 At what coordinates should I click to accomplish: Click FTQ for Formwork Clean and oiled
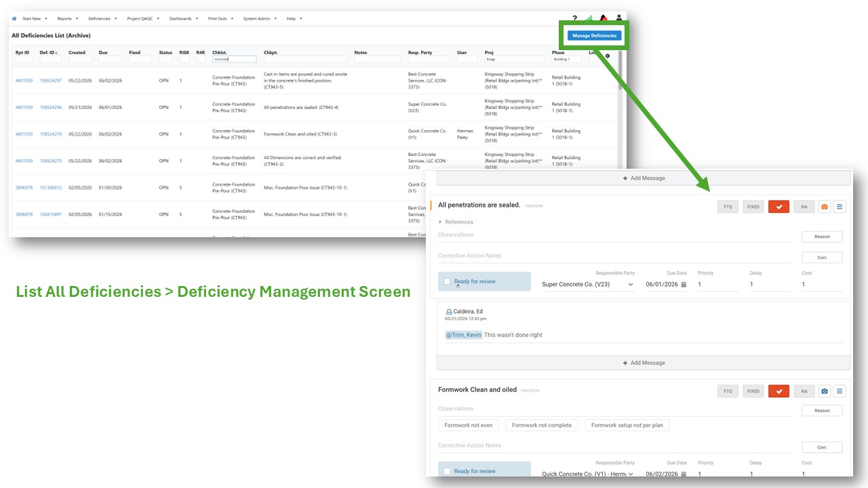click(x=728, y=391)
